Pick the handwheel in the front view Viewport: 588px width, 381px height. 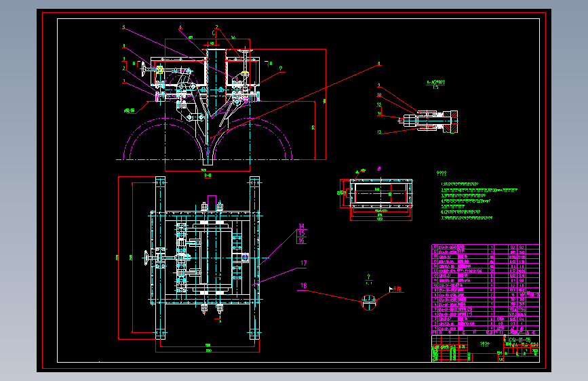[144, 69]
